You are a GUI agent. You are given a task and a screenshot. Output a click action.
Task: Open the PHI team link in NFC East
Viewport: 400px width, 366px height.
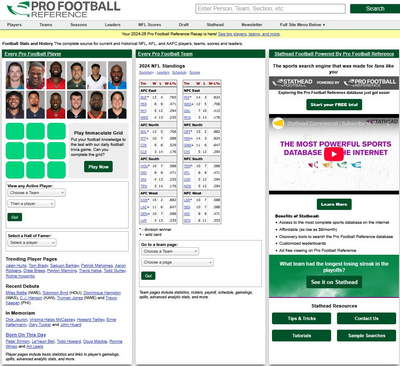pos(187,98)
